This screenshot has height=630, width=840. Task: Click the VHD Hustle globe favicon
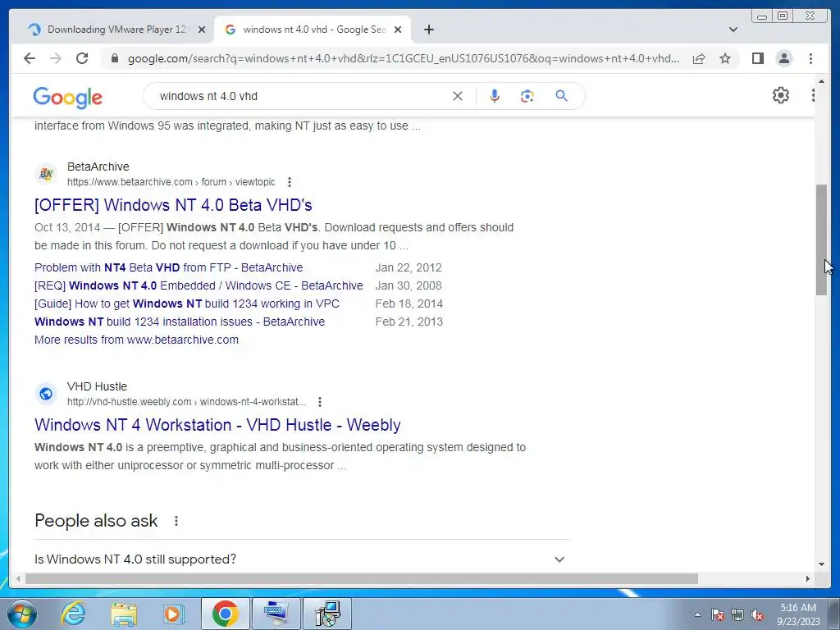click(46, 394)
